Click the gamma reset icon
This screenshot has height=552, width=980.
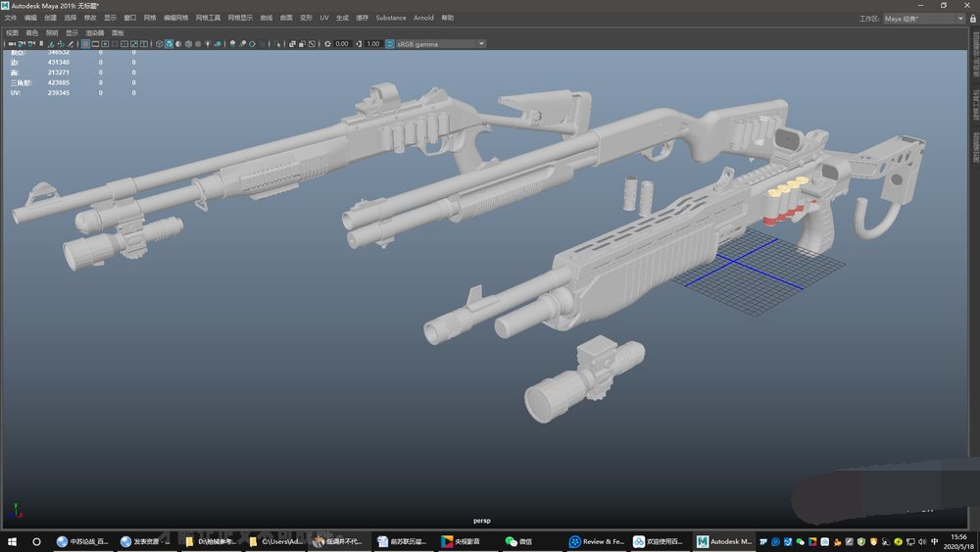coord(358,44)
